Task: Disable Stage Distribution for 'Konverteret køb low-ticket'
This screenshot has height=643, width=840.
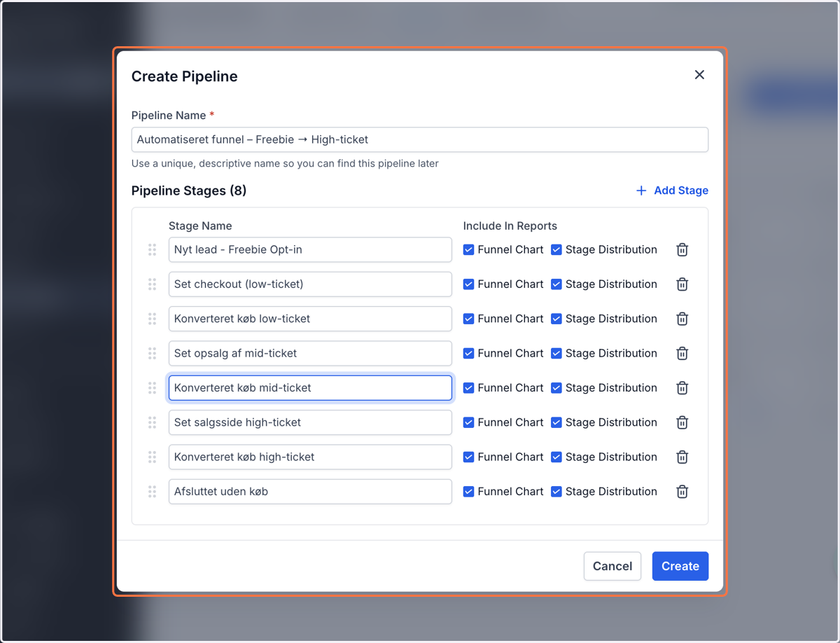Action: 556,319
